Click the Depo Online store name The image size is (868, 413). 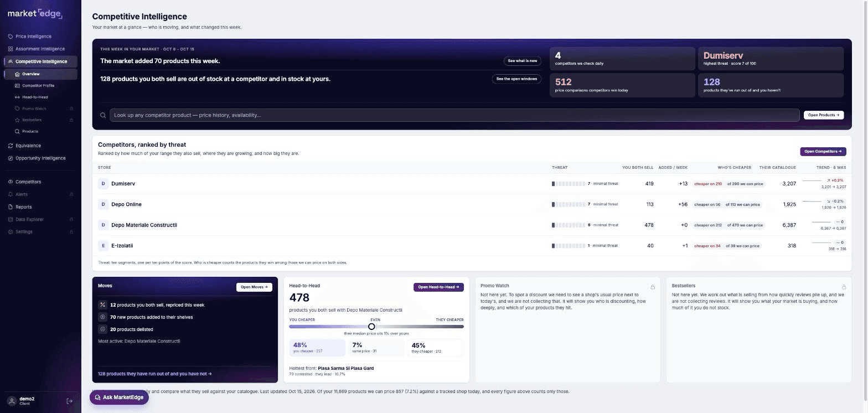[126, 204]
